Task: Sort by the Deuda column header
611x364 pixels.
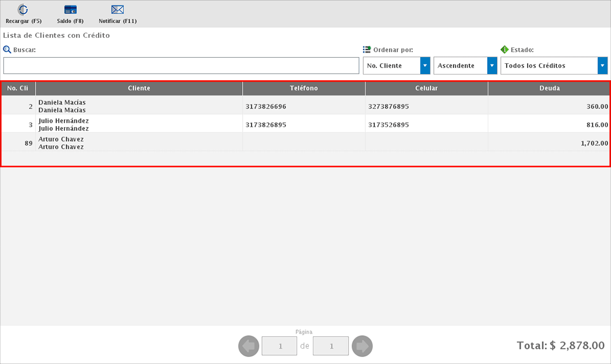Action: [549, 88]
